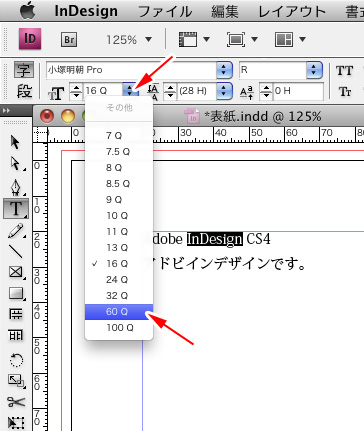
Task: Select the Selection tool black arrow
Action: click(x=15, y=142)
